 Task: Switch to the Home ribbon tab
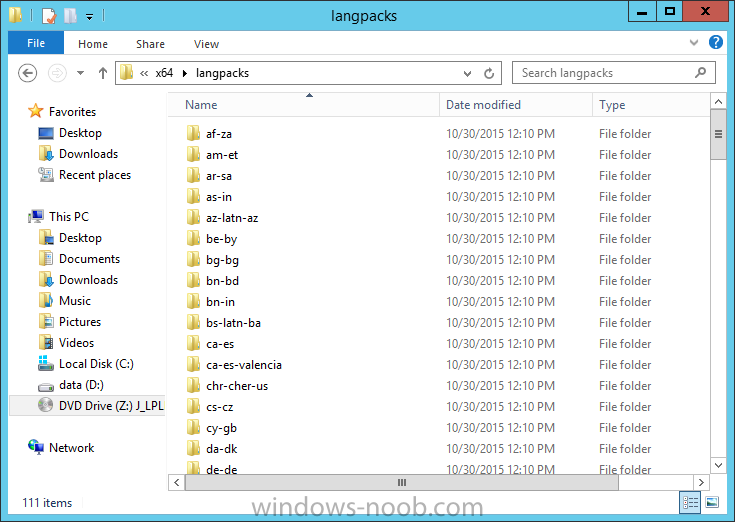coord(93,44)
